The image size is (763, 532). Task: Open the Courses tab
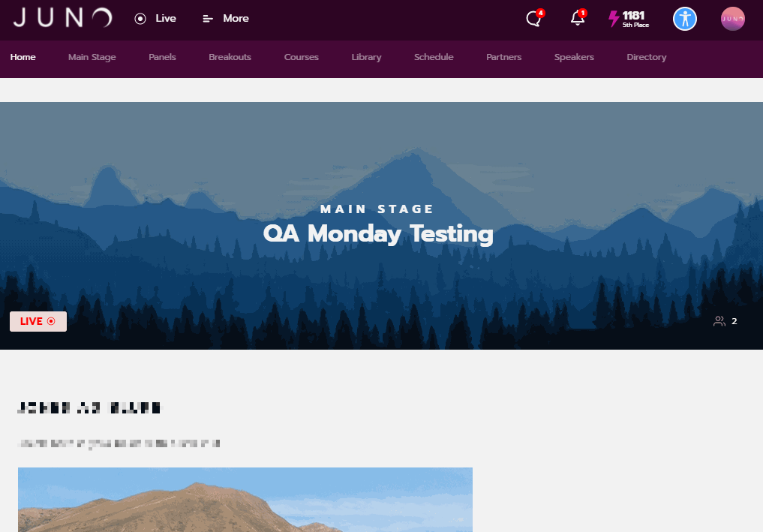tap(301, 57)
